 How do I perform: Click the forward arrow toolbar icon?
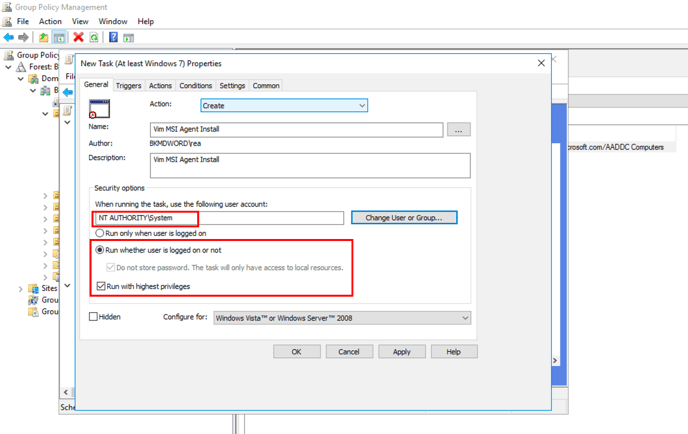click(x=24, y=37)
